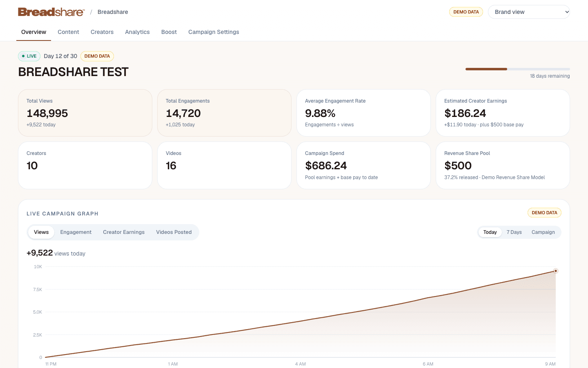Click the Creators count card
Image resolution: width=588 pixels, height=368 pixels.
[85, 165]
